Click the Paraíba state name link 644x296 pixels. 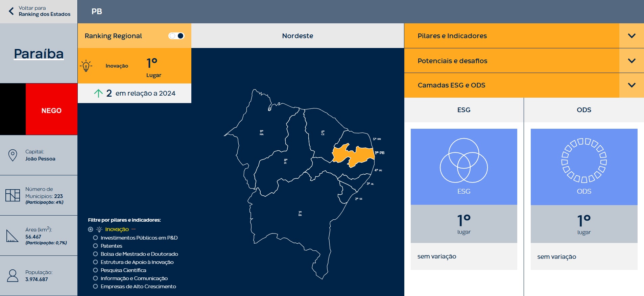39,54
